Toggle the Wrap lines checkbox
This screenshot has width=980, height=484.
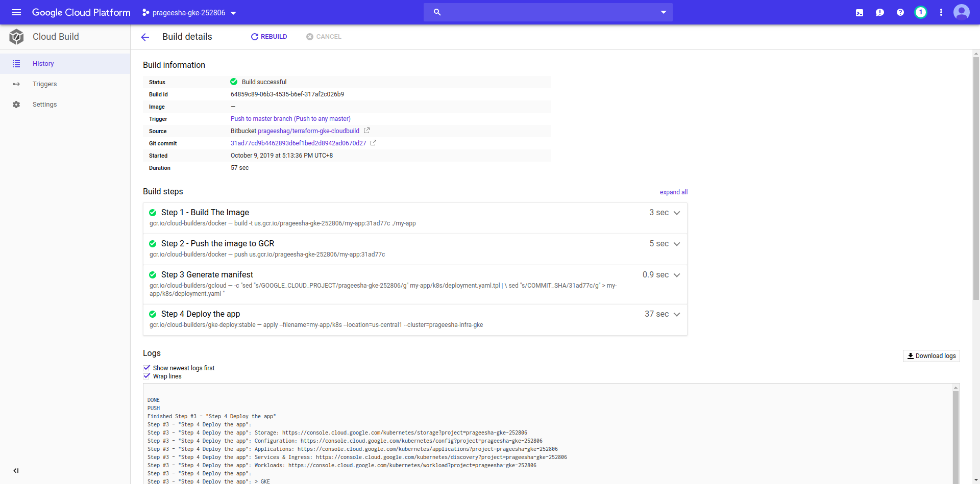(147, 376)
